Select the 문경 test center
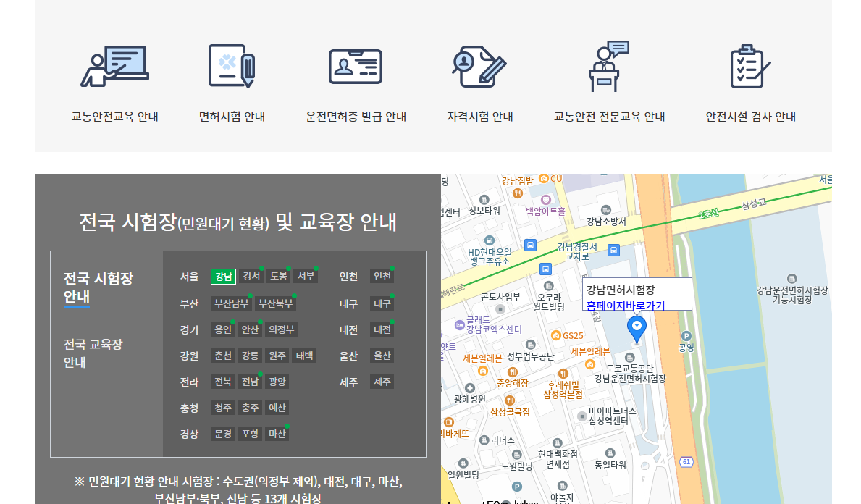861x504 pixels. click(223, 434)
